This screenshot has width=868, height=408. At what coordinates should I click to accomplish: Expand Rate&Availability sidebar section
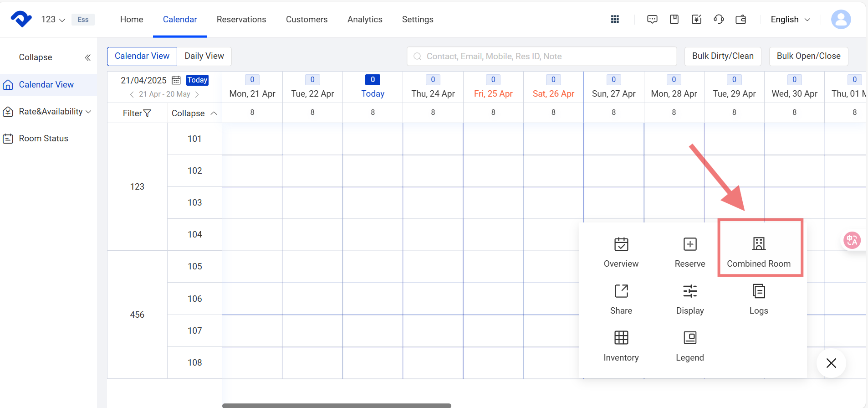51,112
